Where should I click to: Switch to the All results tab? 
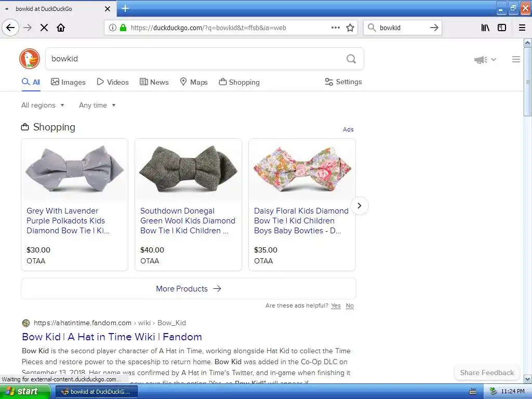pos(31,82)
